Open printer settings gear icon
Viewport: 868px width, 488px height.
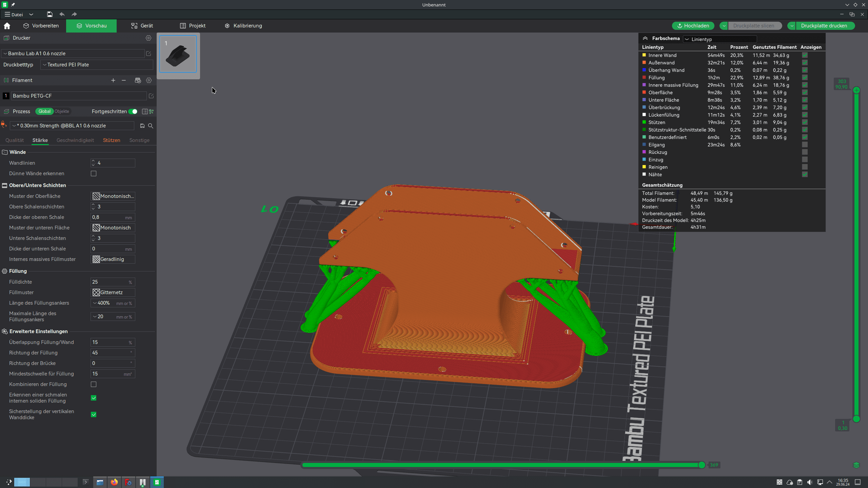click(x=148, y=38)
